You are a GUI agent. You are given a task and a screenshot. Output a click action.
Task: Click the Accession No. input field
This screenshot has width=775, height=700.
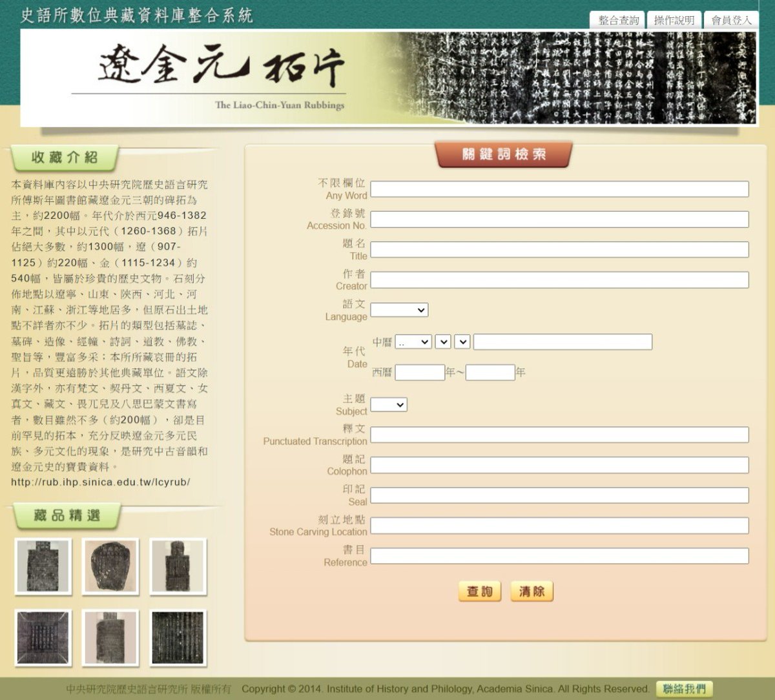point(559,220)
